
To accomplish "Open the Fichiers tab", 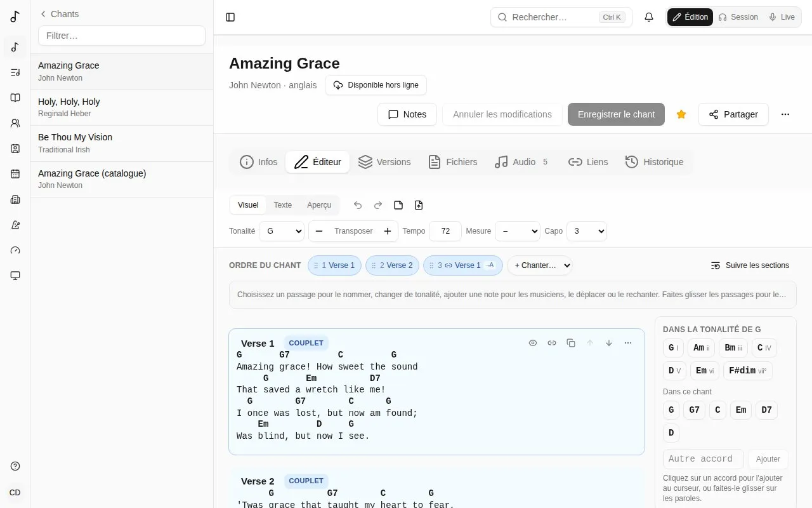I will point(452,162).
